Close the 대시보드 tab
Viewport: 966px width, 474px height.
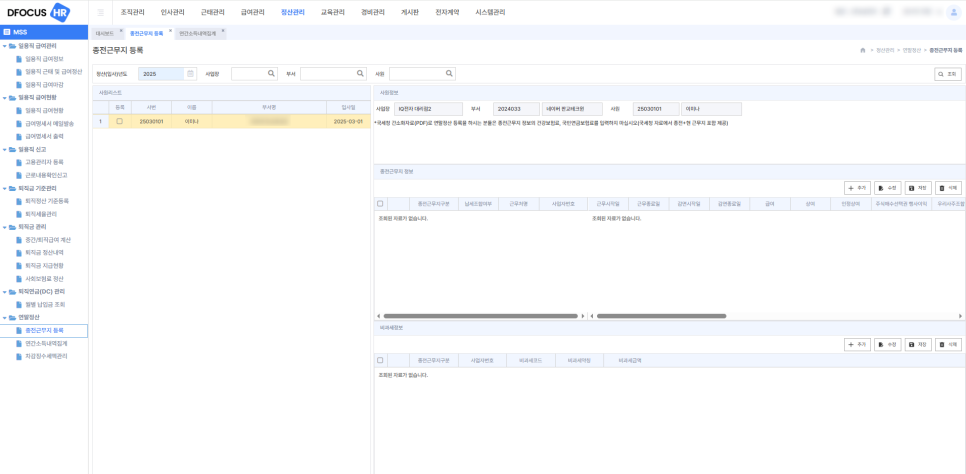click(x=121, y=30)
